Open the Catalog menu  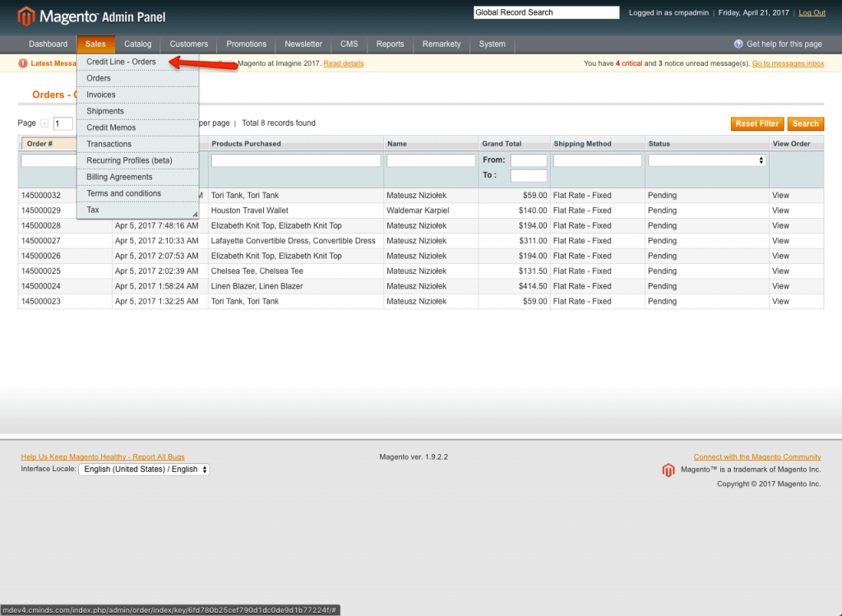[138, 44]
